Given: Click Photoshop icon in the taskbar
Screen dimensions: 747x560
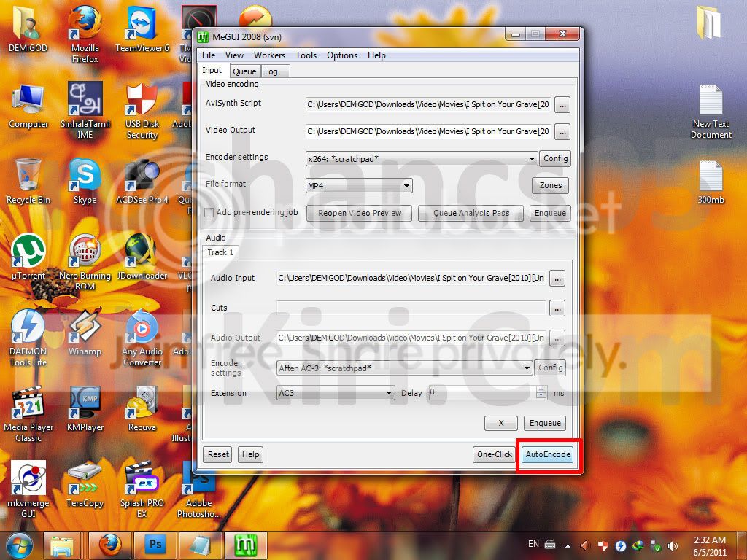Looking at the screenshot, I should pos(155,545).
